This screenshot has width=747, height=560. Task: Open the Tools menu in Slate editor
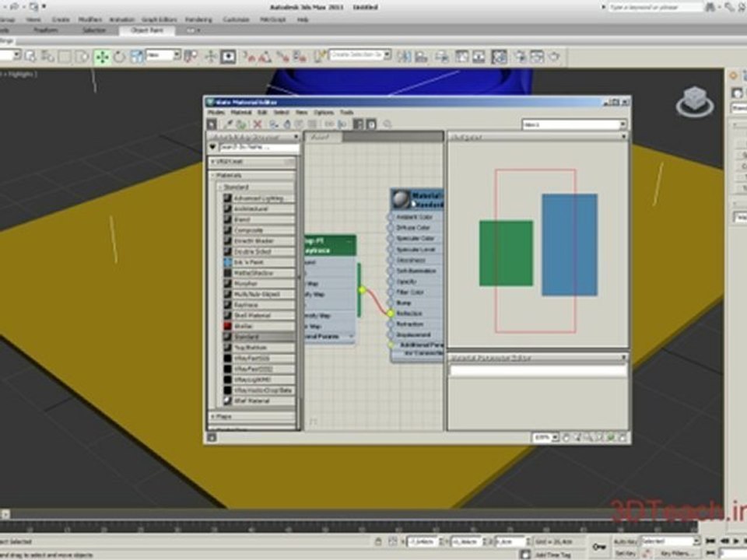click(346, 112)
